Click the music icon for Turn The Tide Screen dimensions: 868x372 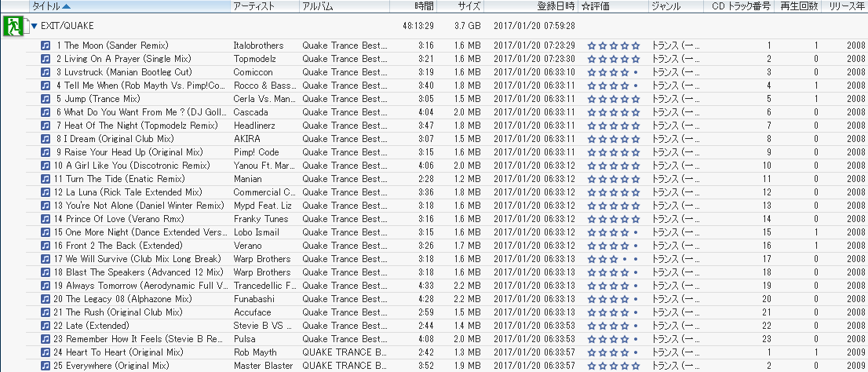[x=46, y=179]
